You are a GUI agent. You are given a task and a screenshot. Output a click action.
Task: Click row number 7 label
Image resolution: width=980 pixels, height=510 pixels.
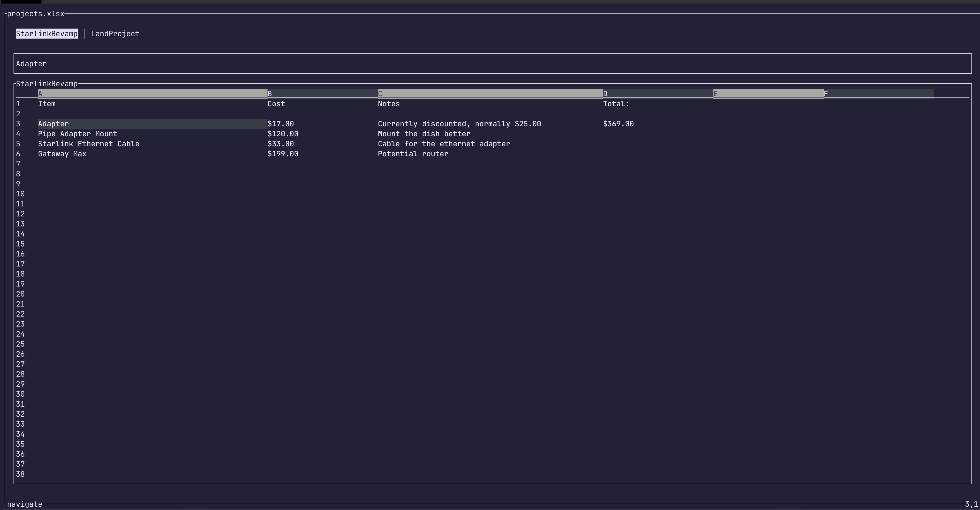(18, 164)
